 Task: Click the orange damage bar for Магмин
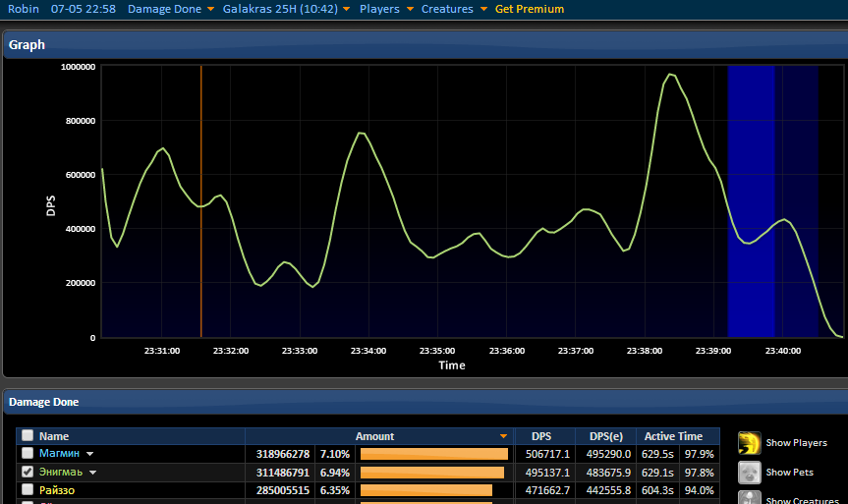click(x=433, y=454)
